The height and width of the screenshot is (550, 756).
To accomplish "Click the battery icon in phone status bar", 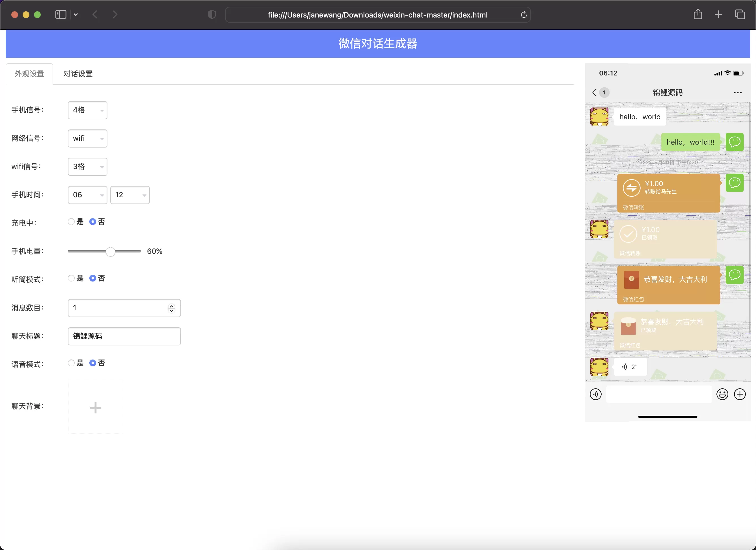I will click(738, 73).
